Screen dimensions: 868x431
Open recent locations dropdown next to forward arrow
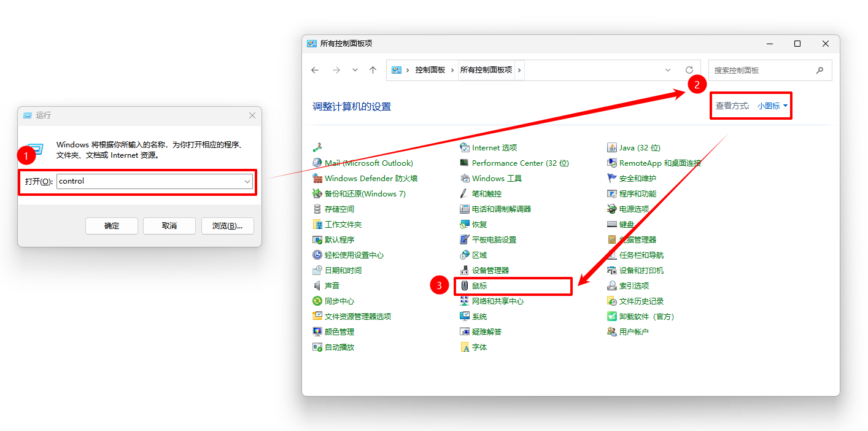point(355,70)
